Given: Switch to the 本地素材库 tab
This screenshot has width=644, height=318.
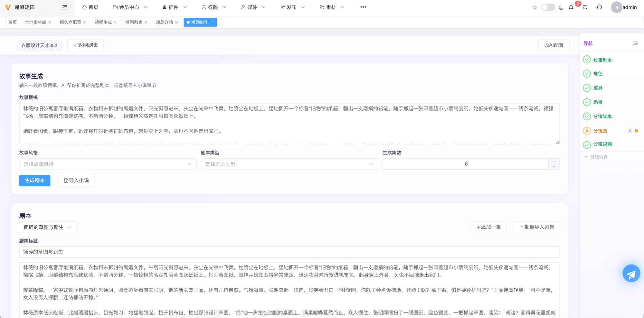Looking at the screenshot, I should 35,22.
